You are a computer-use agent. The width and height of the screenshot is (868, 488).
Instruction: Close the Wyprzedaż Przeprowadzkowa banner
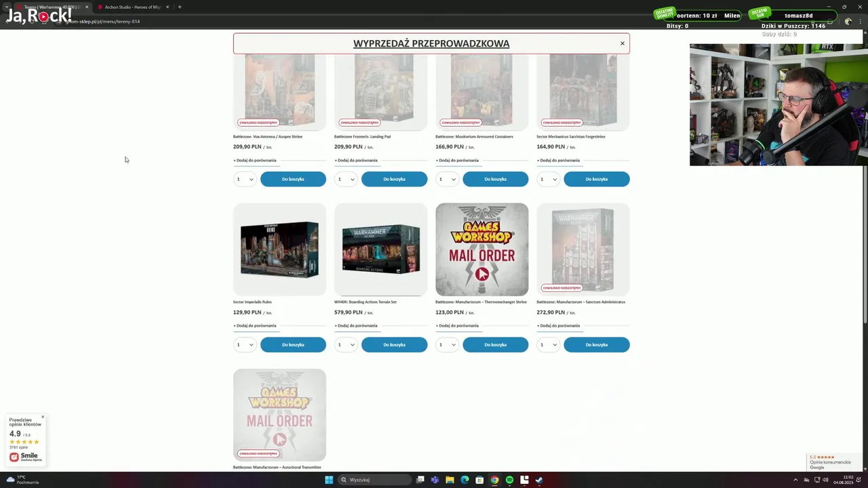click(622, 43)
